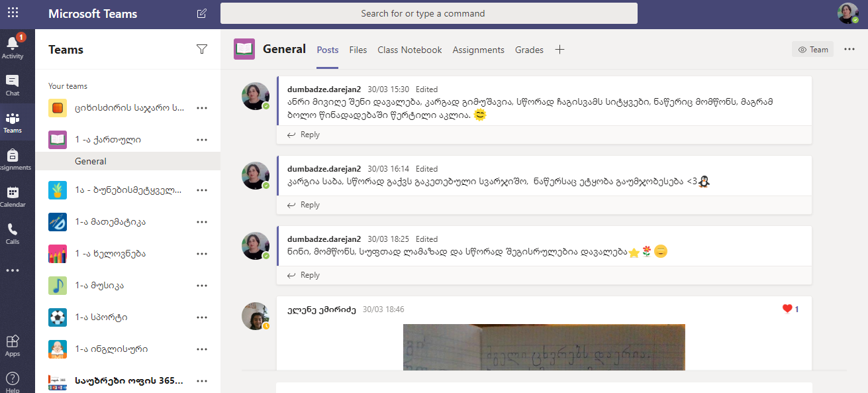Open the 1 -ა ხელოვნება team icon
Screen dimensions: 868x393
(58, 254)
